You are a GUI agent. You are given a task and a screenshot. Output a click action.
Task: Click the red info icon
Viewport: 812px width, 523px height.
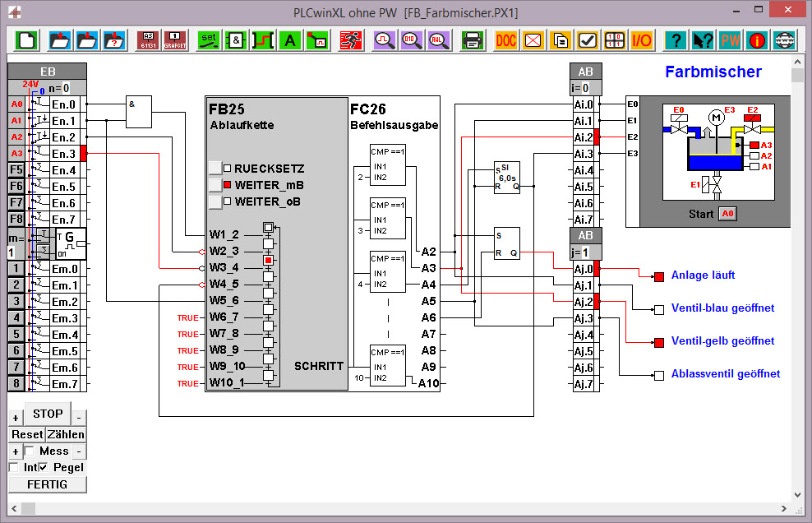pos(756,39)
